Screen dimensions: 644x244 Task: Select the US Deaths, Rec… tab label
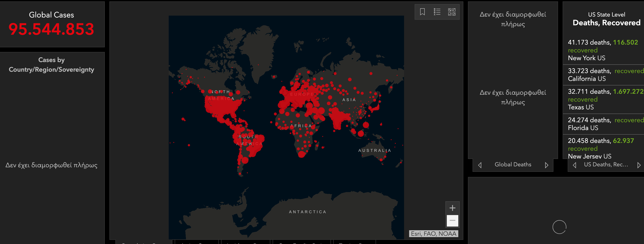pyautogui.click(x=606, y=165)
